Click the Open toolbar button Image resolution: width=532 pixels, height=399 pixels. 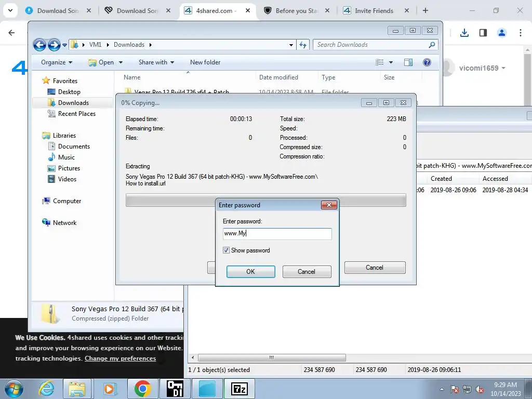[101, 62]
